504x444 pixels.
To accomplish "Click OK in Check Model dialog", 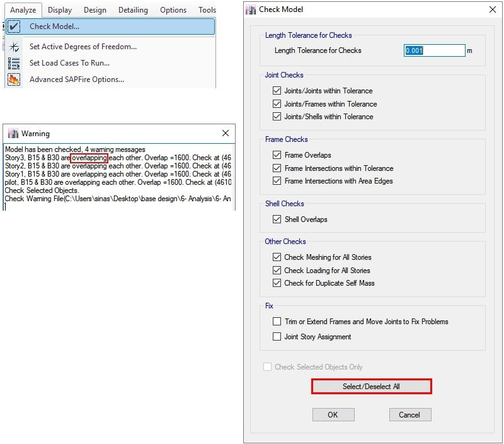I will point(333,414).
